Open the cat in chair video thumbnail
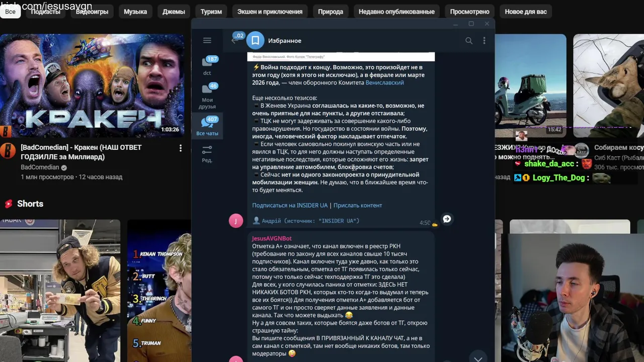644x362 pixels. pyautogui.click(x=608, y=85)
